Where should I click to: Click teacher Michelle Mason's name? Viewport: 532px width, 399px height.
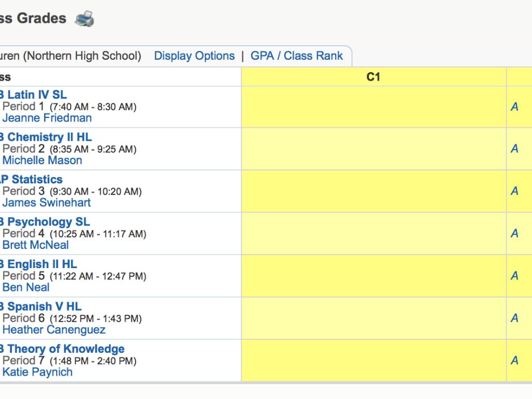42,161
